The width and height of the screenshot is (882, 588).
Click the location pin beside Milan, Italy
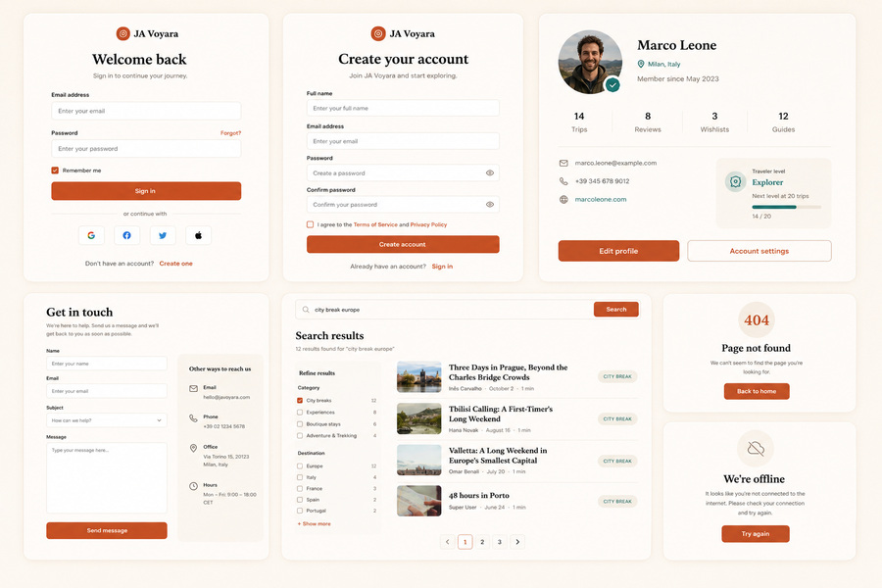641,64
